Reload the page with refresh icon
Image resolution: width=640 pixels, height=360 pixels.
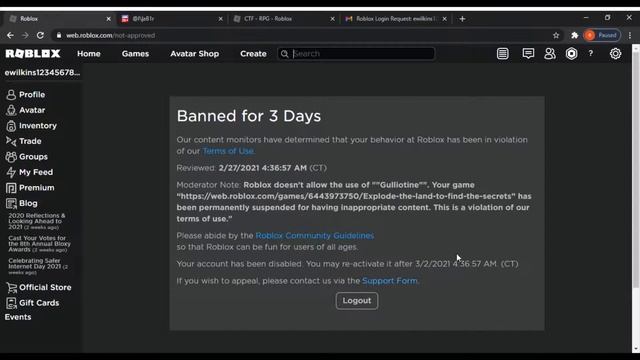tap(40, 36)
